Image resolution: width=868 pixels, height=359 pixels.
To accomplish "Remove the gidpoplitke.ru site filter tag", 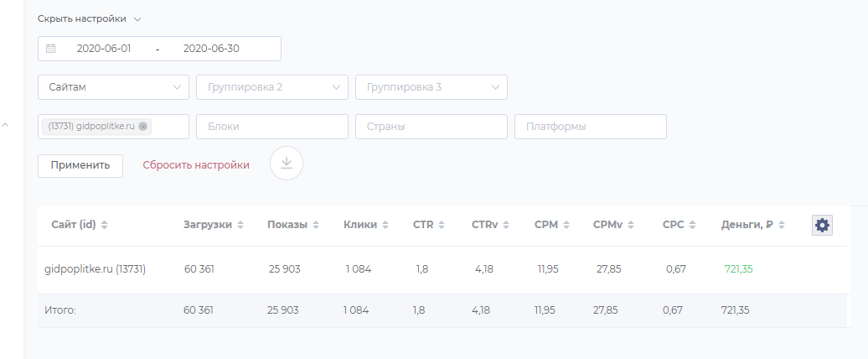I will [143, 127].
